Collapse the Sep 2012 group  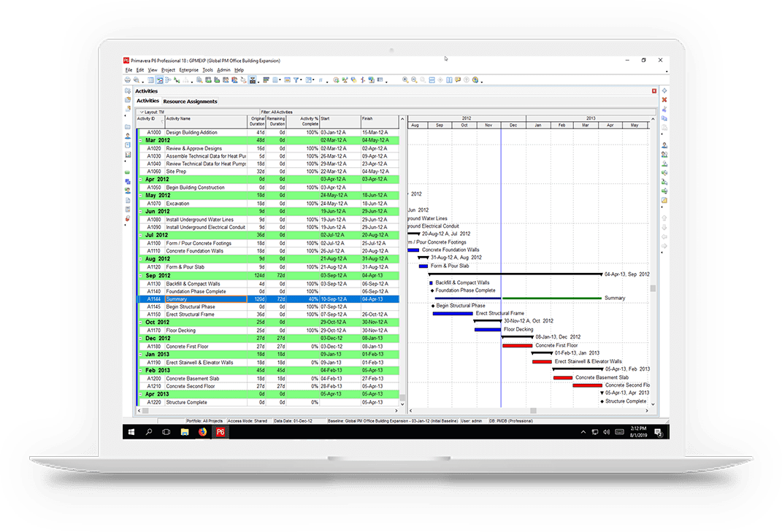click(x=141, y=275)
